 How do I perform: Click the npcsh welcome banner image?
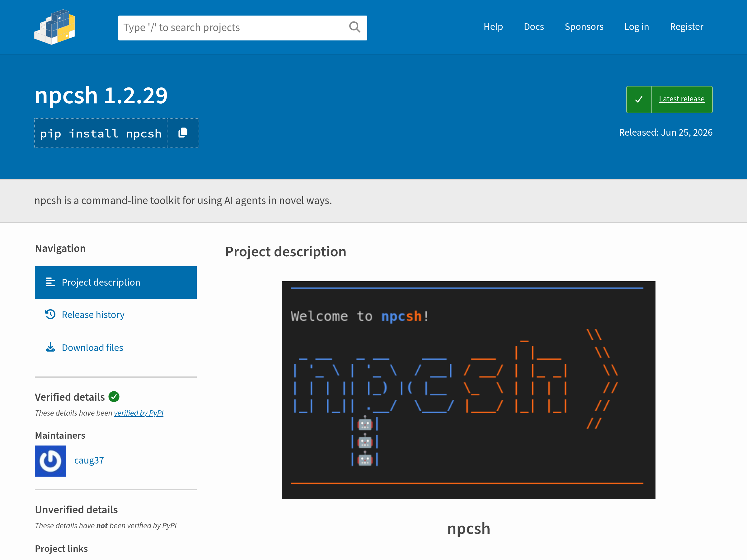click(x=468, y=390)
